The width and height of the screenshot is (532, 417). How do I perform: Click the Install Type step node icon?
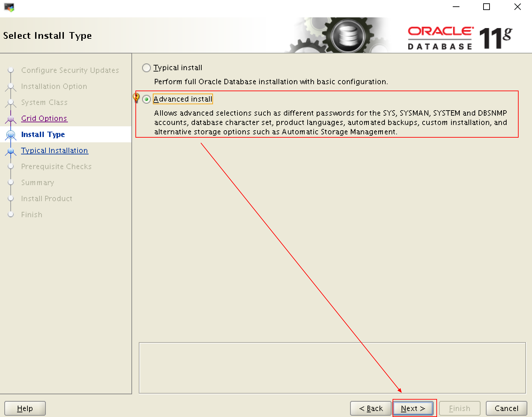pos(11,135)
